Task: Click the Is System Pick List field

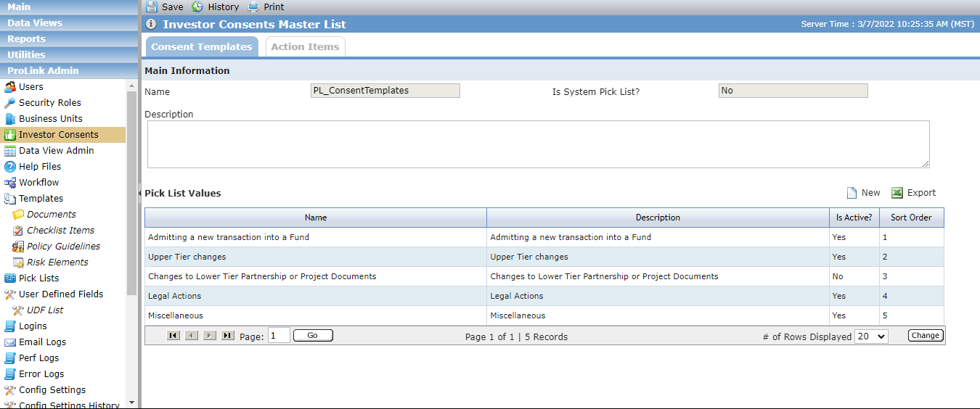Action: point(793,91)
